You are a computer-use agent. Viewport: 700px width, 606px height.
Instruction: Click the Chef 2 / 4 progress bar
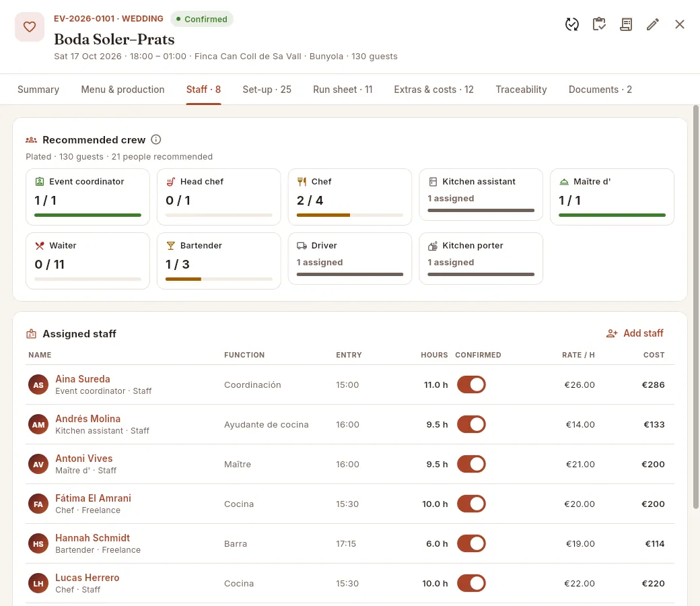coord(350,215)
